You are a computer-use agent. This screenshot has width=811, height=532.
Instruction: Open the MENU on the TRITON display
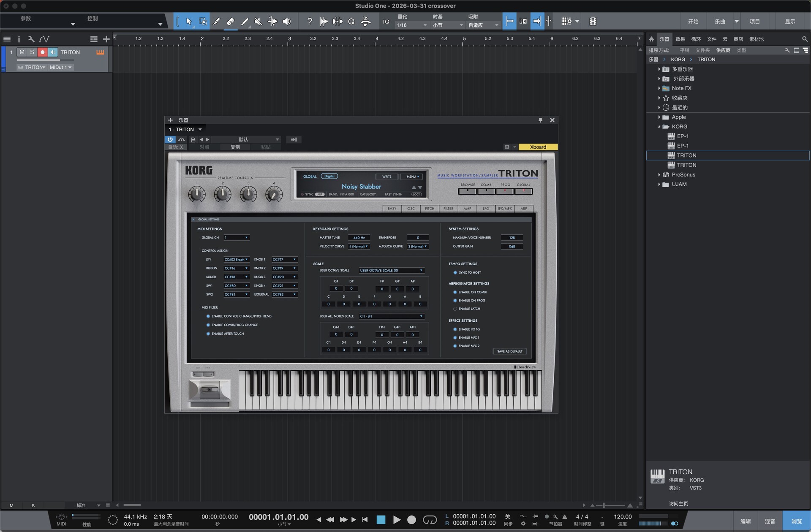411,176
